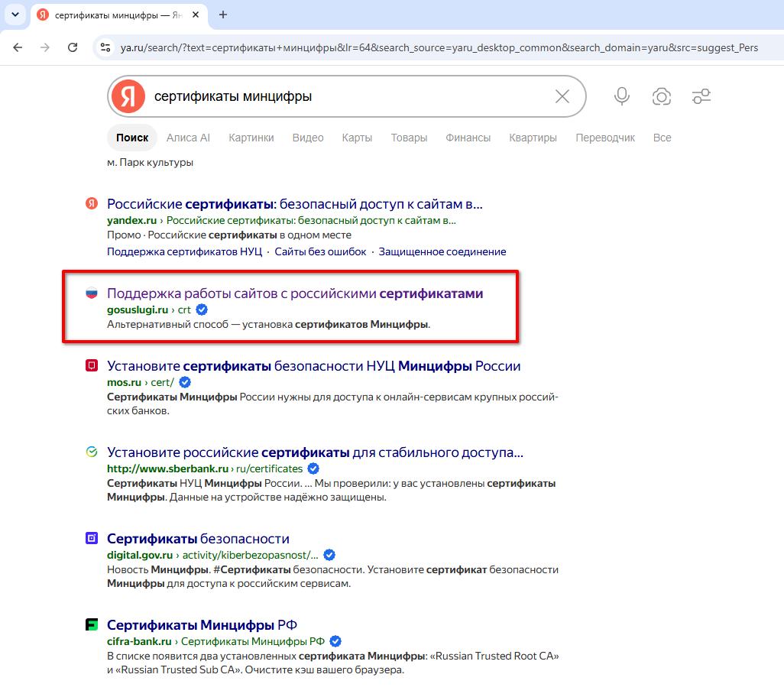Click the digital.gov.ru domain link
Image resolution: width=784 pixels, height=697 pixels.
click(x=140, y=556)
